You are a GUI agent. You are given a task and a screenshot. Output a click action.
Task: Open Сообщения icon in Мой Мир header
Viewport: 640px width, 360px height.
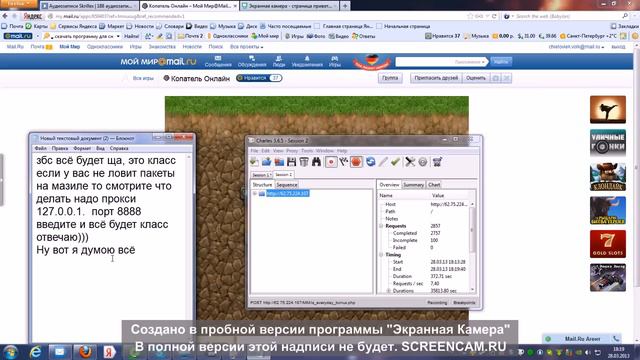(218, 62)
